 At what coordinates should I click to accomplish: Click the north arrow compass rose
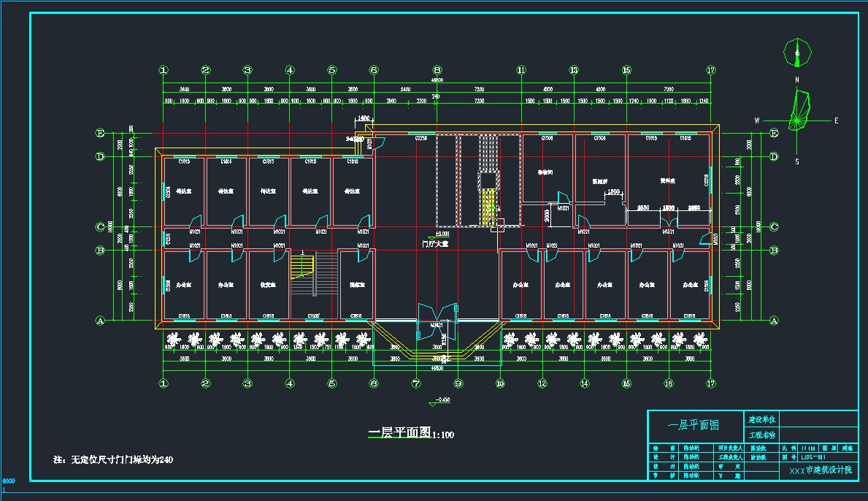[x=802, y=110]
